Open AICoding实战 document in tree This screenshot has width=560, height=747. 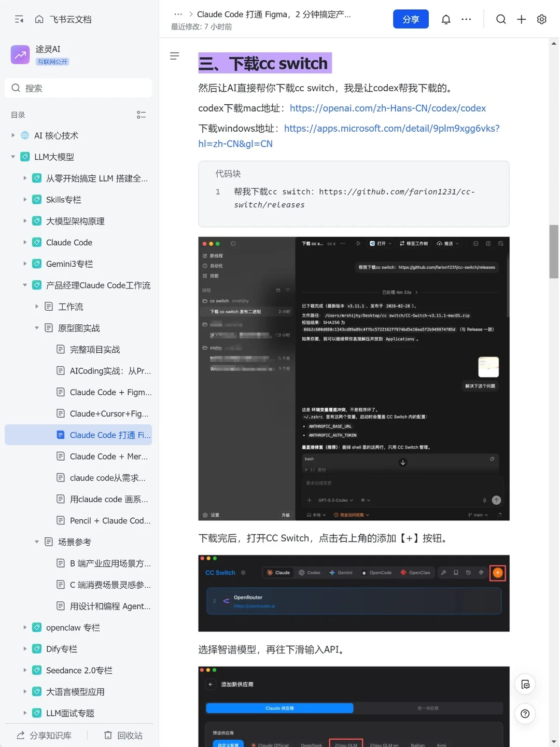tap(78, 371)
